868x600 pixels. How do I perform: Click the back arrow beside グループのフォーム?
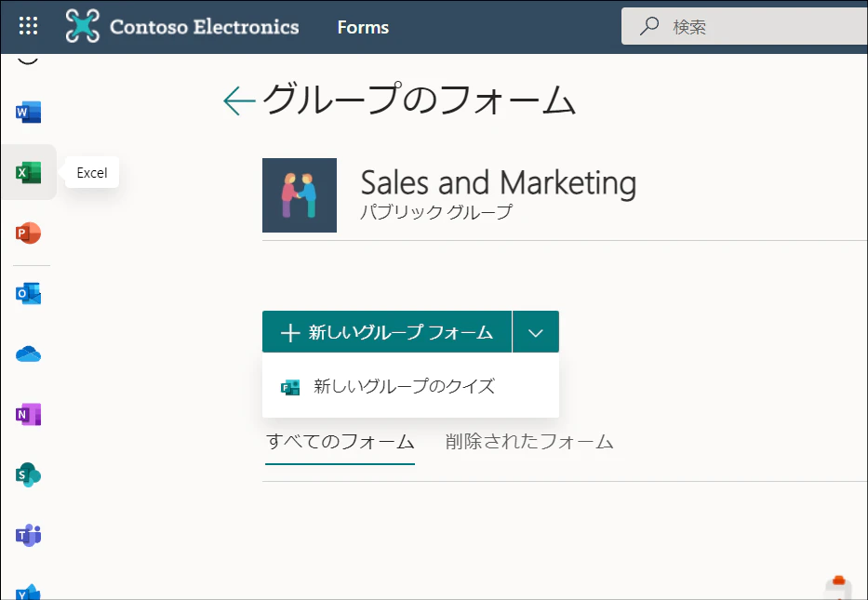(x=239, y=100)
